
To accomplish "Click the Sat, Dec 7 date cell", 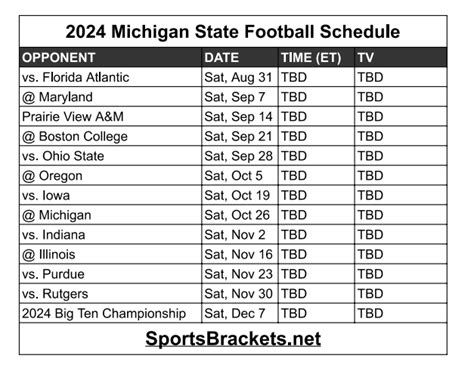I will pyautogui.click(x=240, y=313).
